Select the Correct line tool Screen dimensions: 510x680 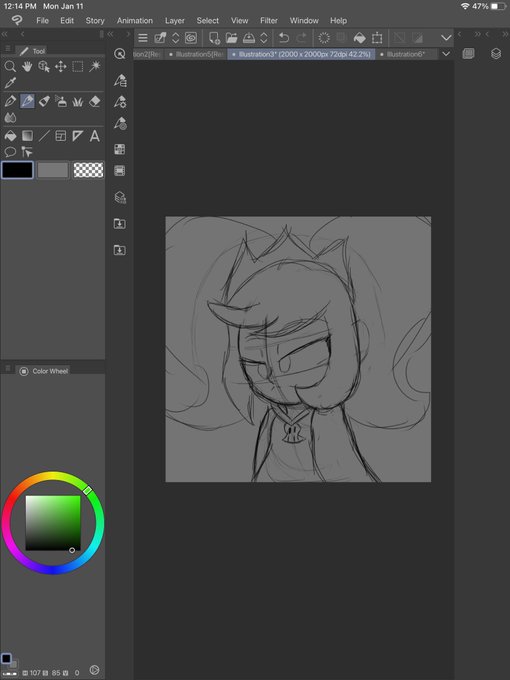(x=27, y=152)
